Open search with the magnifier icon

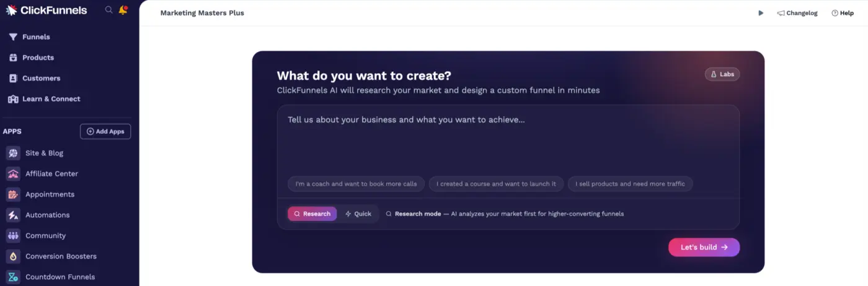tap(109, 10)
